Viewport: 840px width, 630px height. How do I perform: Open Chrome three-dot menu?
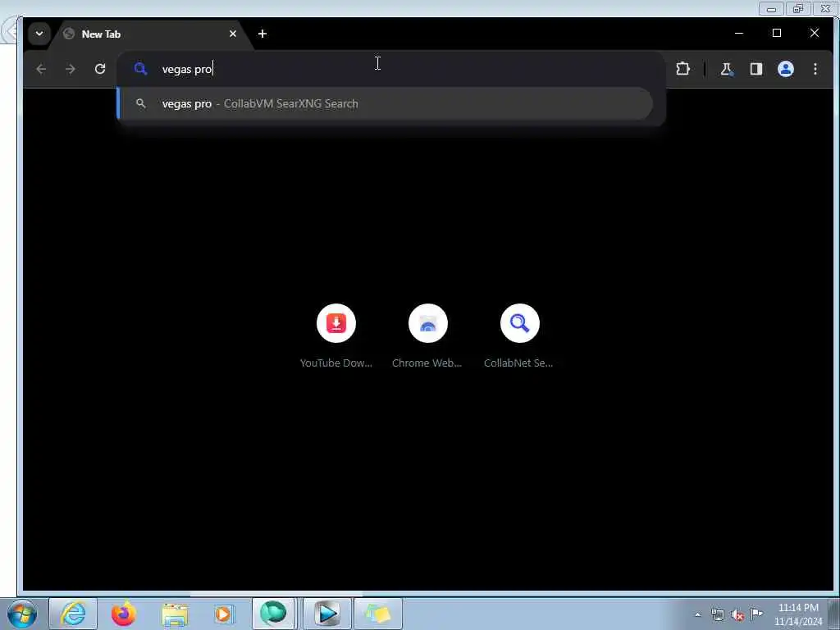click(x=815, y=69)
